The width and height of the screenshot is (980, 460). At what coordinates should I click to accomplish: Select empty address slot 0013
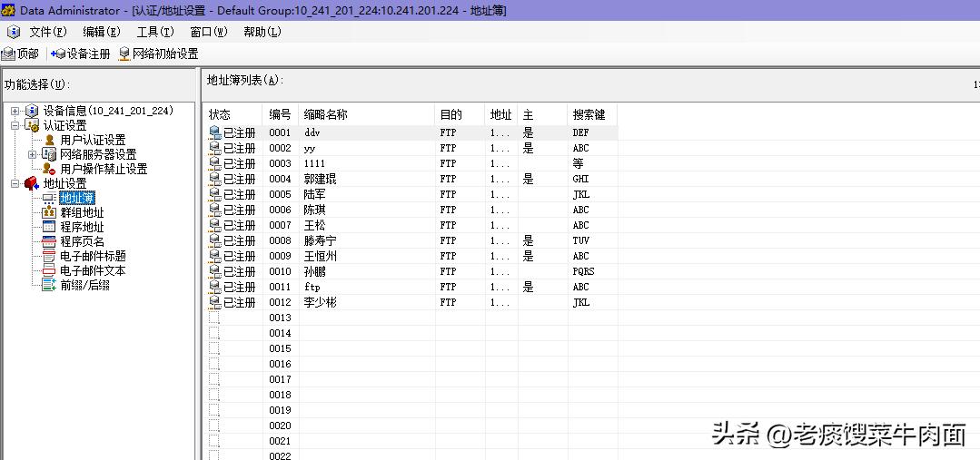[280, 318]
